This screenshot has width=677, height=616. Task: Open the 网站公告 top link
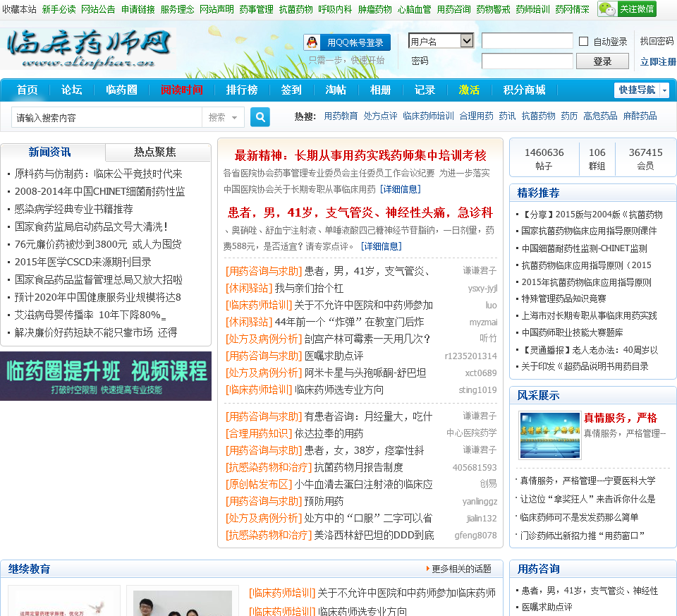98,9
